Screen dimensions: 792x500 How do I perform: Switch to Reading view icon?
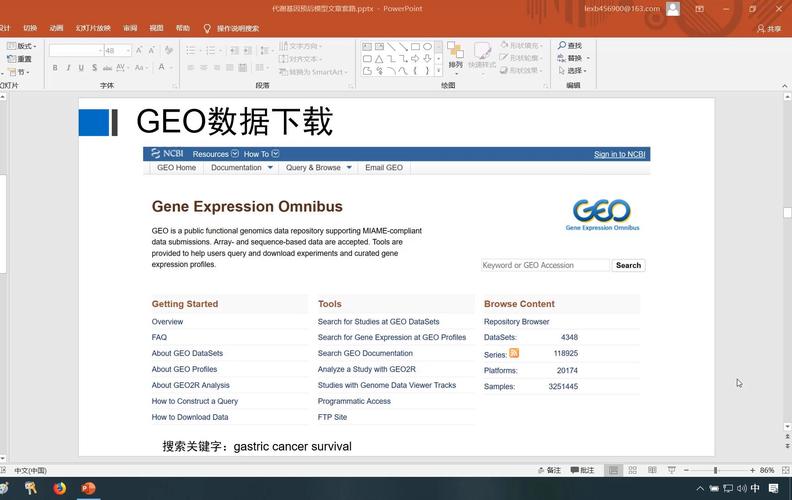(652, 471)
